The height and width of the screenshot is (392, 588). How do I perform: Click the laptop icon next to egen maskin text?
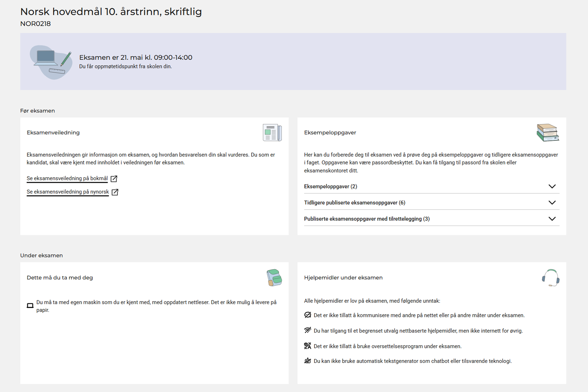[30, 306]
